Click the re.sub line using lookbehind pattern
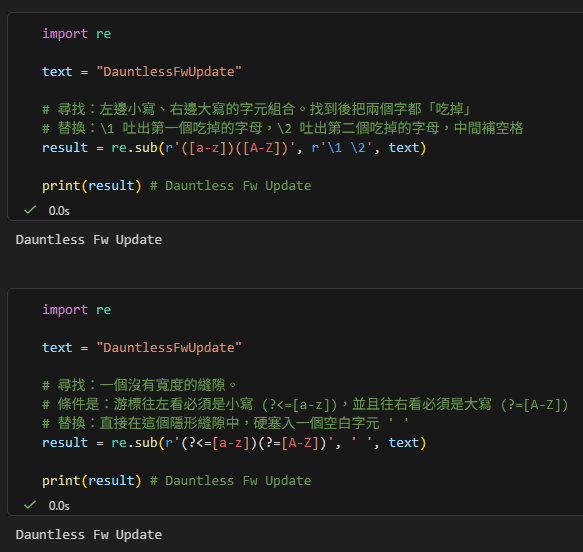This screenshot has width=583, height=552. 234,442
